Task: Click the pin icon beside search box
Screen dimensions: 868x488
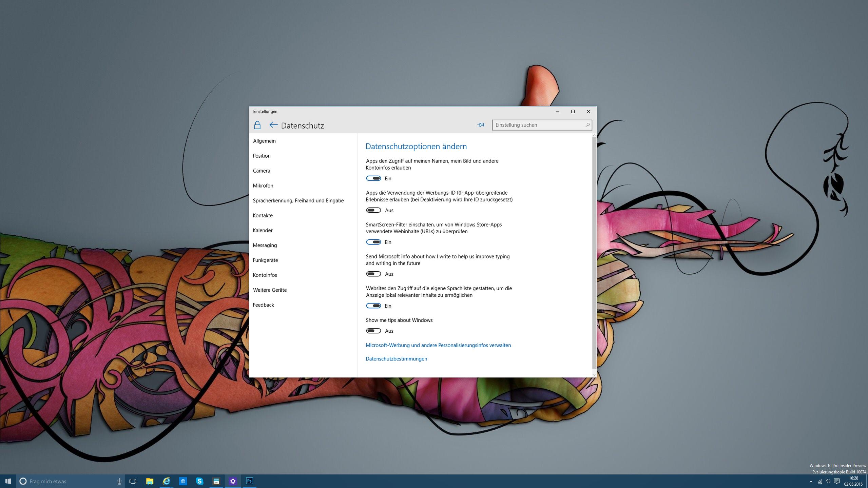Action: tap(481, 125)
